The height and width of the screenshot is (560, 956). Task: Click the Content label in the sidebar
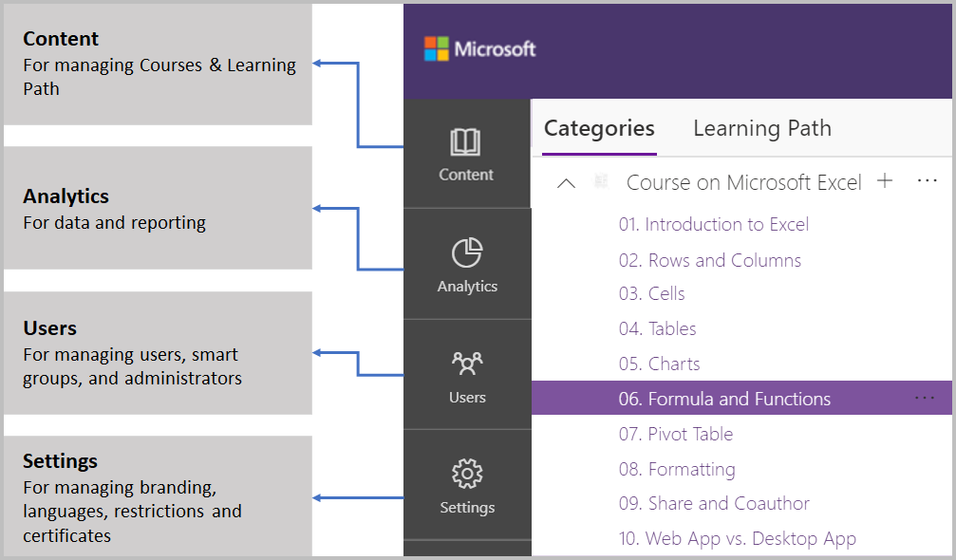click(x=466, y=175)
